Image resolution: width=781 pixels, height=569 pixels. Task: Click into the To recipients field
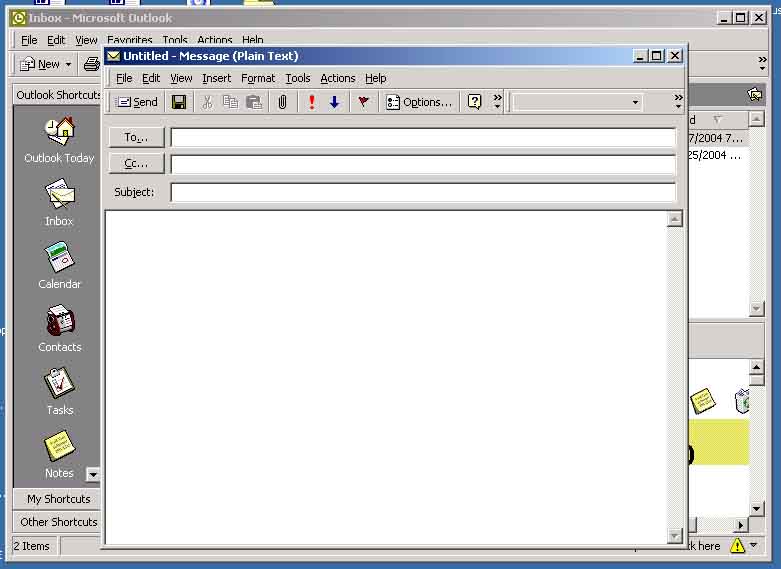point(423,138)
